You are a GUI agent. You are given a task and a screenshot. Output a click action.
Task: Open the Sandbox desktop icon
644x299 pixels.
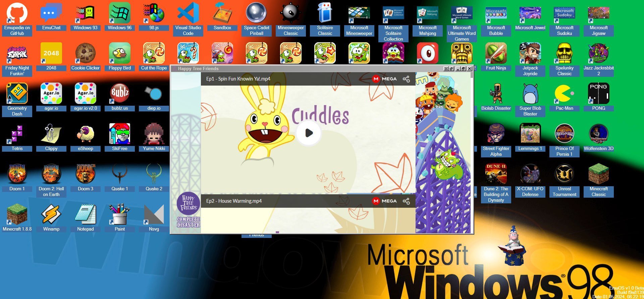(x=222, y=16)
